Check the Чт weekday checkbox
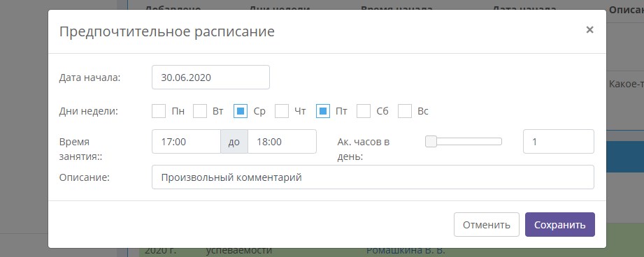The width and height of the screenshot is (644, 257). (x=282, y=111)
